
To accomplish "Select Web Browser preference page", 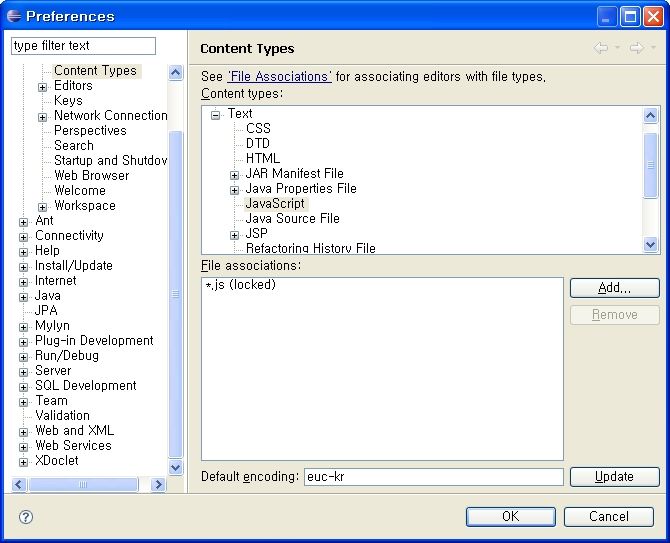I will point(92,175).
